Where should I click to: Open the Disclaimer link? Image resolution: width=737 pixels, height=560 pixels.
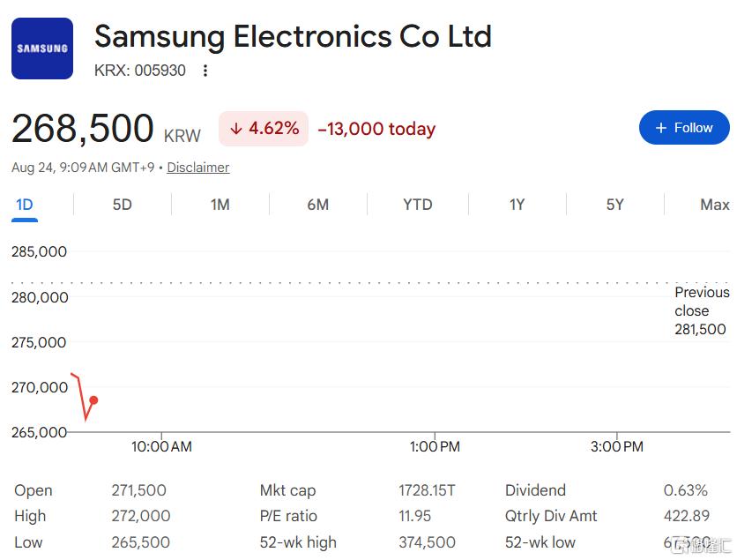197,168
